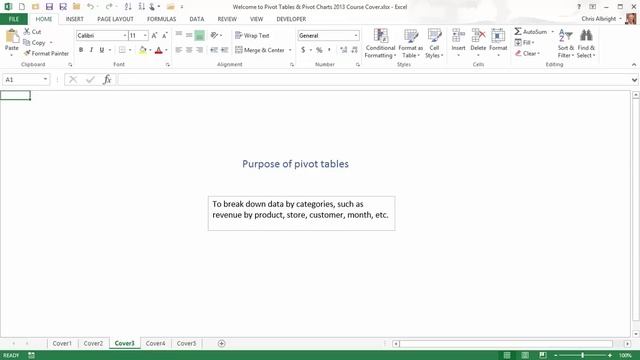The image size is (640, 360).
Task: Click the Increase Decimal icon
Action: click(x=343, y=50)
